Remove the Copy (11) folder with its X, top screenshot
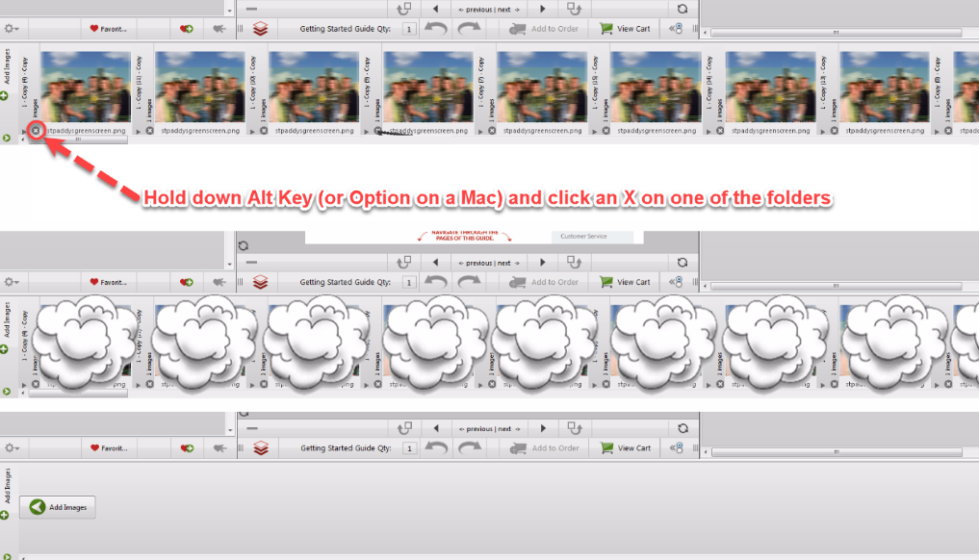The width and height of the screenshot is (979, 560). coord(150,131)
